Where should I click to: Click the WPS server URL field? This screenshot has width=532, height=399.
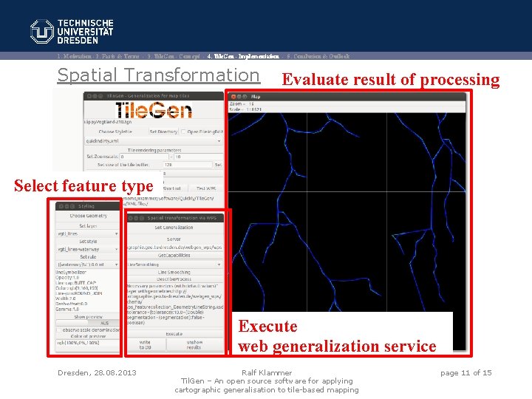[174, 248]
